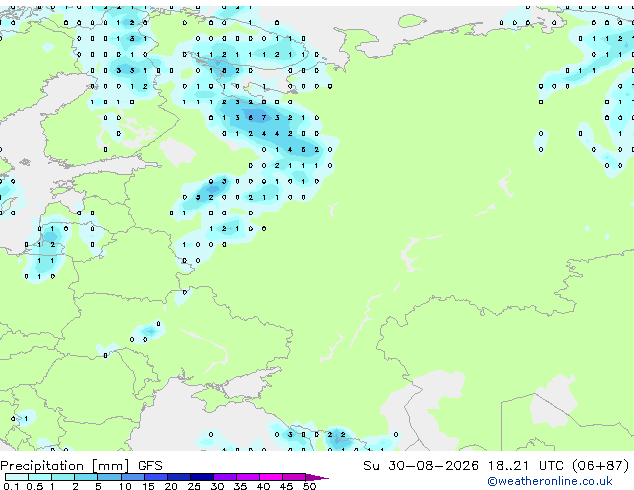This screenshot has height=490, width=634.
Task: Click the "(06+87)" forecast run text
Action: [x=601, y=466]
